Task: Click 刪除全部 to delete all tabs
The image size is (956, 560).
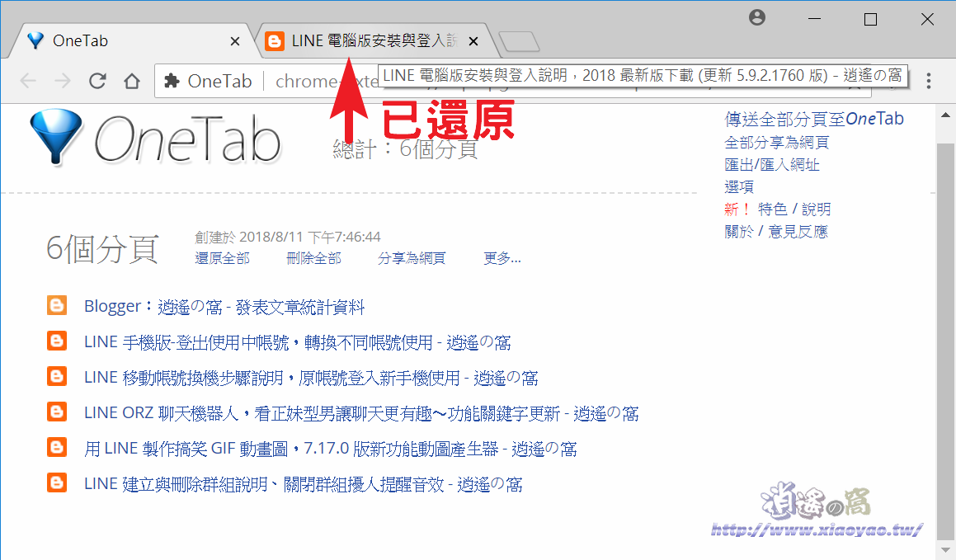Action: (x=313, y=258)
